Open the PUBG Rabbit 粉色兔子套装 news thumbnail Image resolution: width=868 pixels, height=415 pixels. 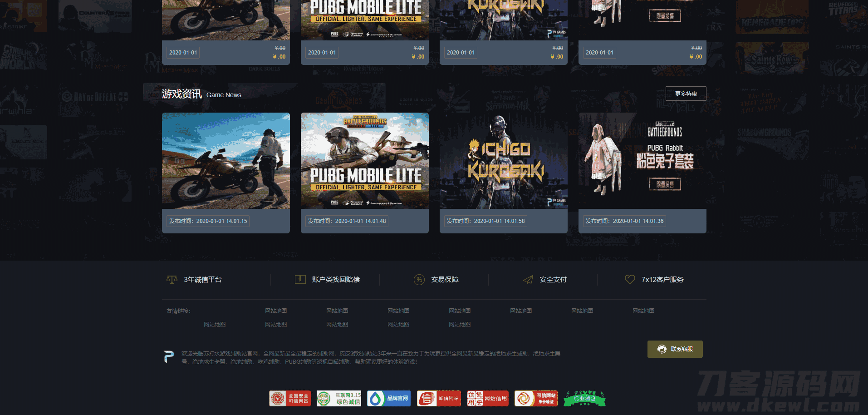point(642,161)
